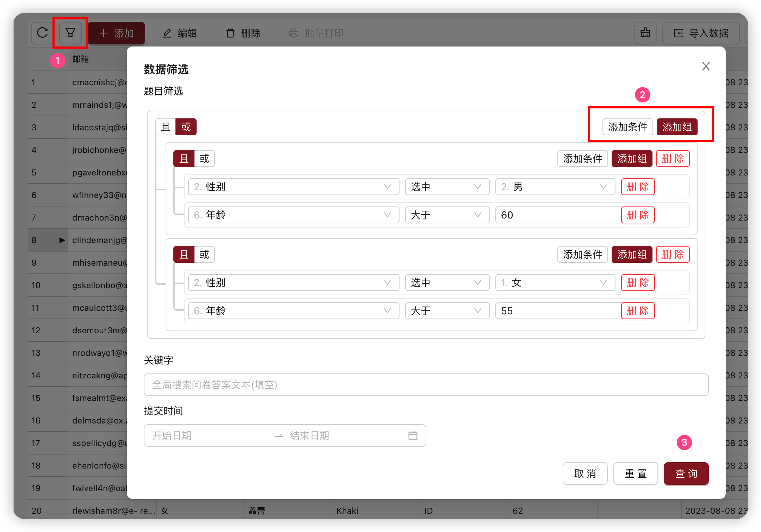Select 或 in the second subgroup
The height and width of the screenshot is (532, 761).
click(x=204, y=254)
